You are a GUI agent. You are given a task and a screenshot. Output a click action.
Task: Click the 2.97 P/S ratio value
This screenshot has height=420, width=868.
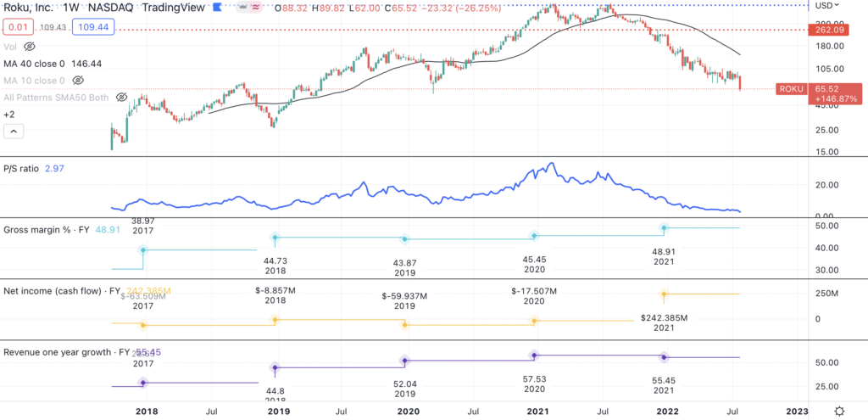[54, 169]
